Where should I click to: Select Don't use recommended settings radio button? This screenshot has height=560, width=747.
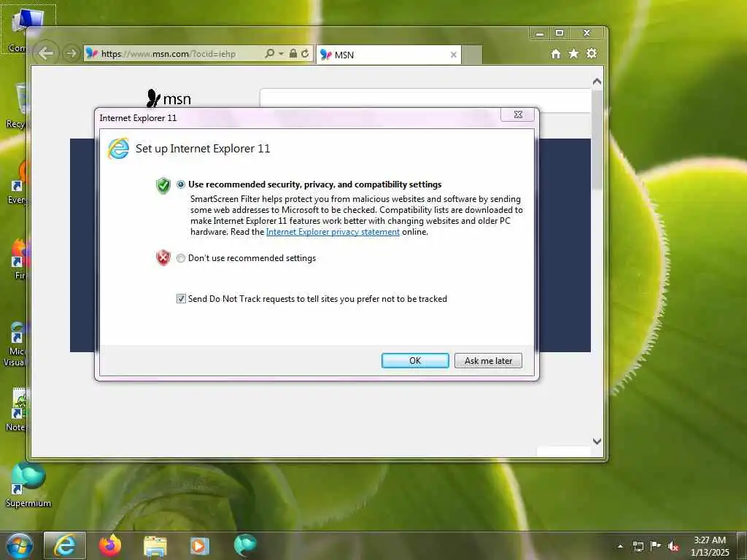tap(181, 258)
